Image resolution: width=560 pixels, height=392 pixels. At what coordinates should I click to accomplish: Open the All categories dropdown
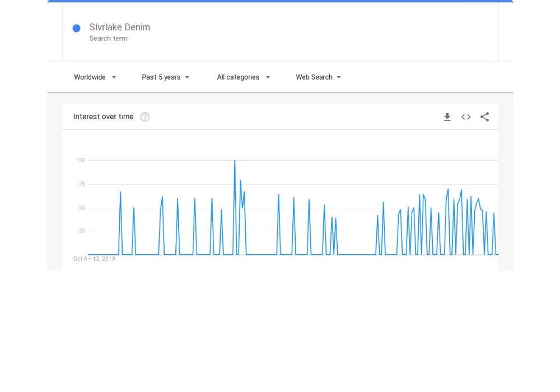[244, 77]
